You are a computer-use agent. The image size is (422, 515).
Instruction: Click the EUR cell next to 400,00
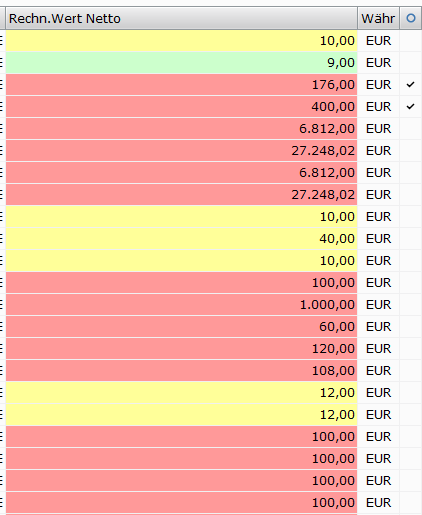click(379, 107)
